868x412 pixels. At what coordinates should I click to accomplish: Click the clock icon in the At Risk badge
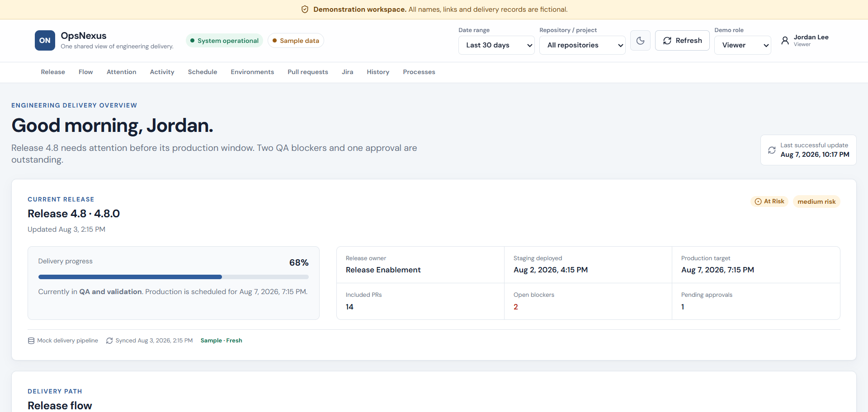tap(758, 201)
